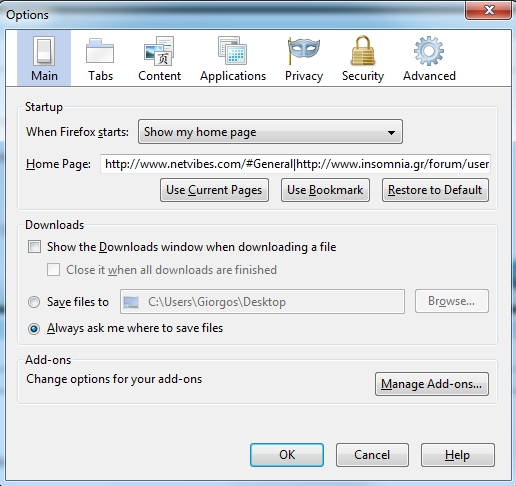Click the Use Bookmark button

[325, 190]
